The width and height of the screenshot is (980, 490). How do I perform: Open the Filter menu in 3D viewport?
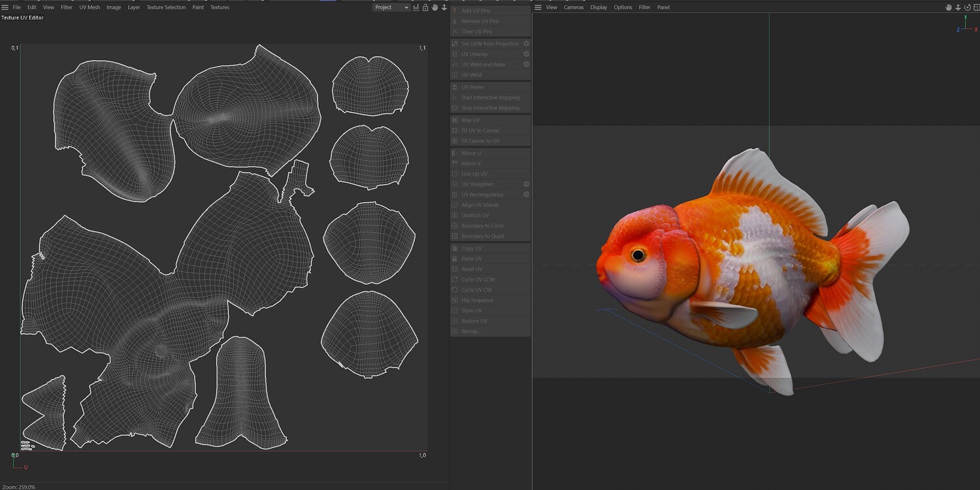(x=645, y=7)
